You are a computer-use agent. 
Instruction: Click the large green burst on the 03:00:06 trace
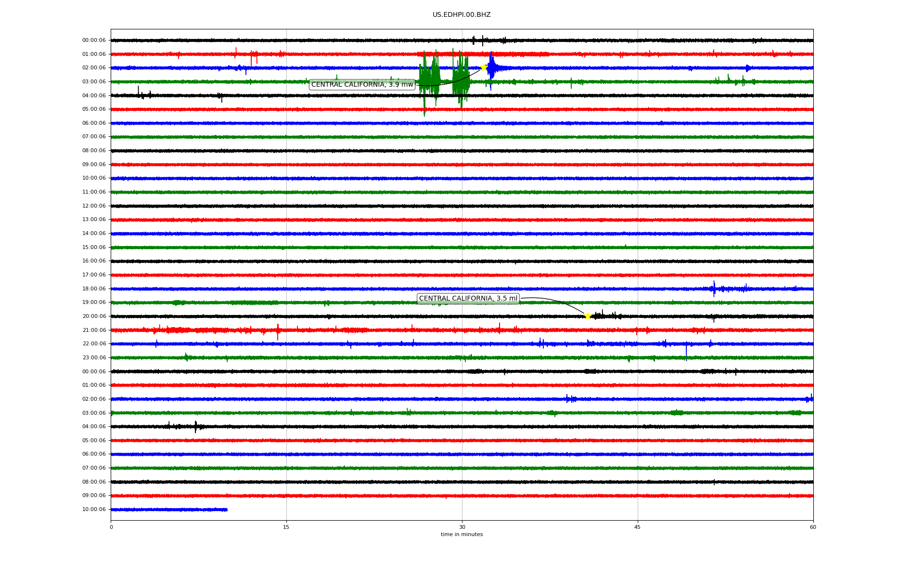[429, 79]
